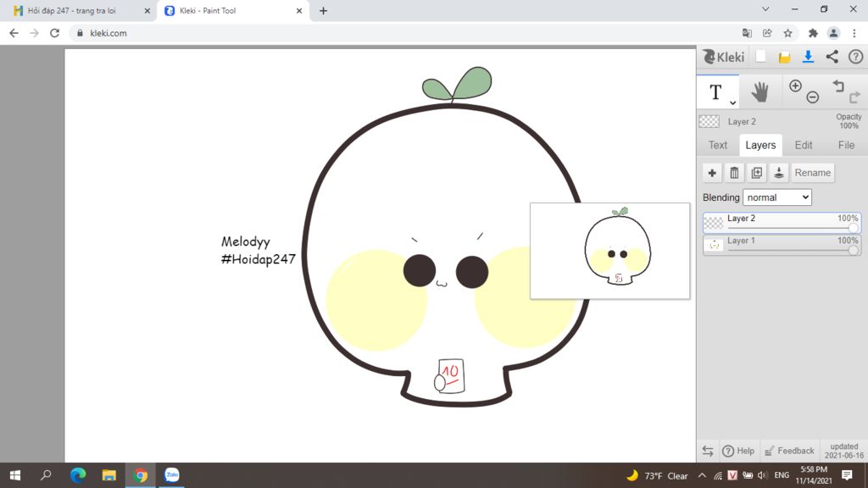The height and width of the screenshot is (488, 868).
Task: Undo the last action
Action: click(x=838, y=86)
